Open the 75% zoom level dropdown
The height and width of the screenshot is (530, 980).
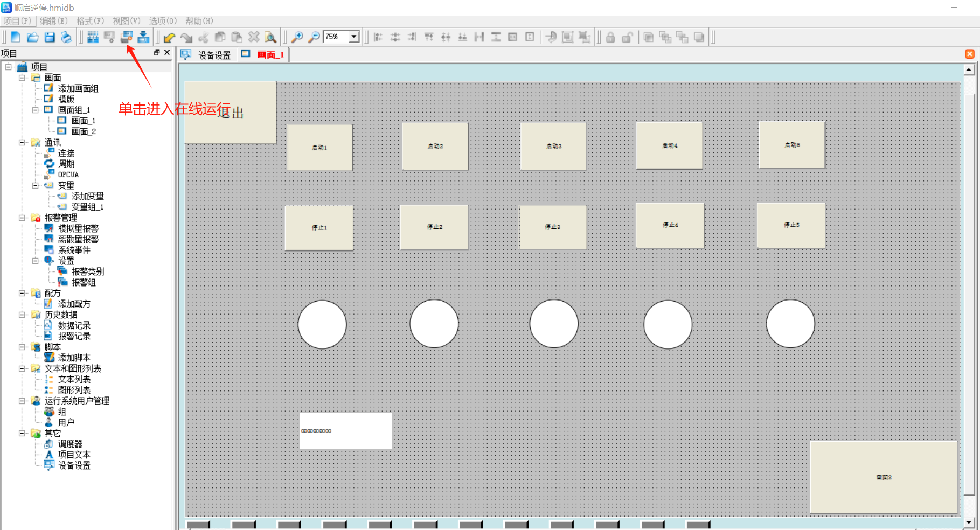(354, 37)
